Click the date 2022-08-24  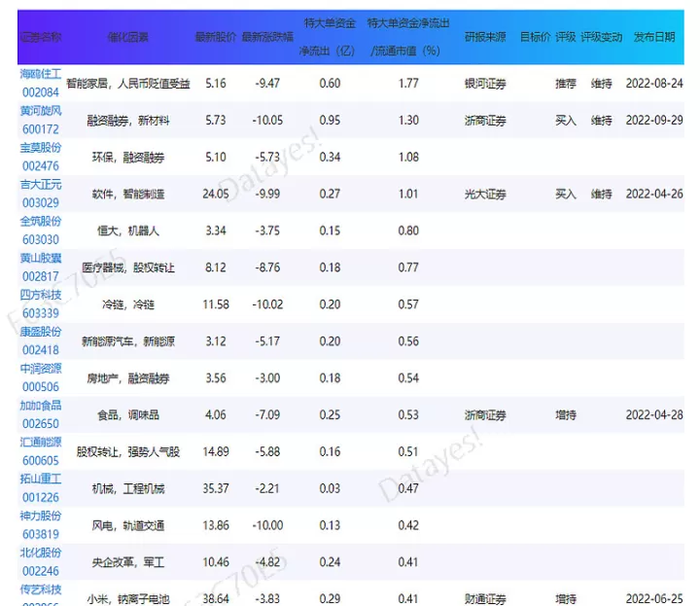(x=654, y=84)
